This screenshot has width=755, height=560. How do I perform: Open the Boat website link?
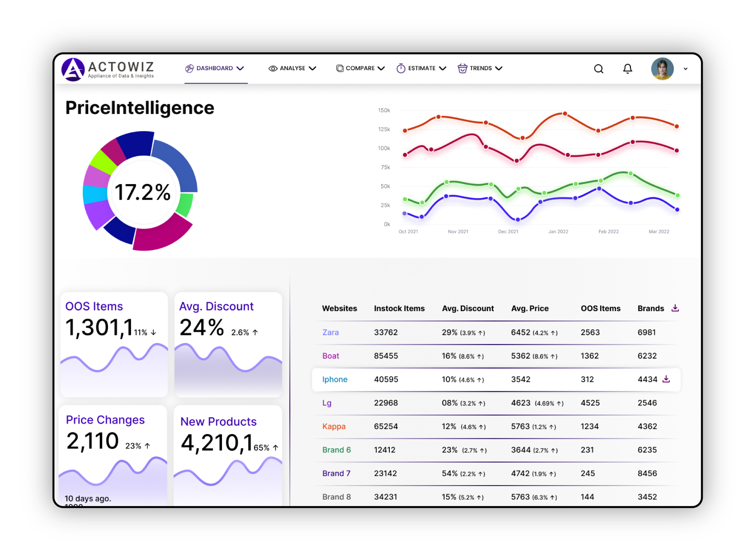point(330,356)
